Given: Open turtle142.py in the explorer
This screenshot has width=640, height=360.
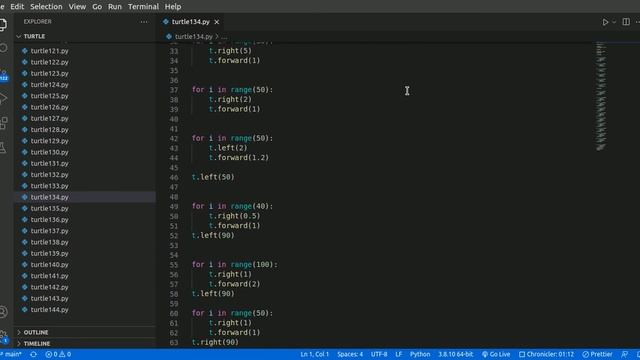Looking at the screenshot, I should [x=85, y=287].
